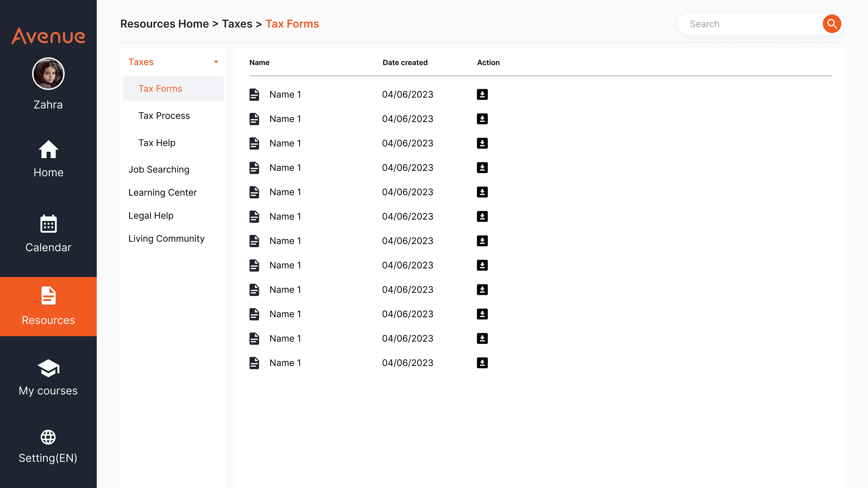Expand the Learning Center category
The image size is (868, 488).
(162, 192)
